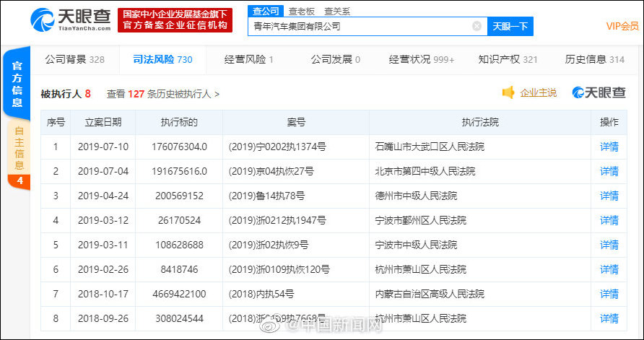Screen dimensions: 644x340
Task: Click the 操作 column header
Action: click(609, 123)
